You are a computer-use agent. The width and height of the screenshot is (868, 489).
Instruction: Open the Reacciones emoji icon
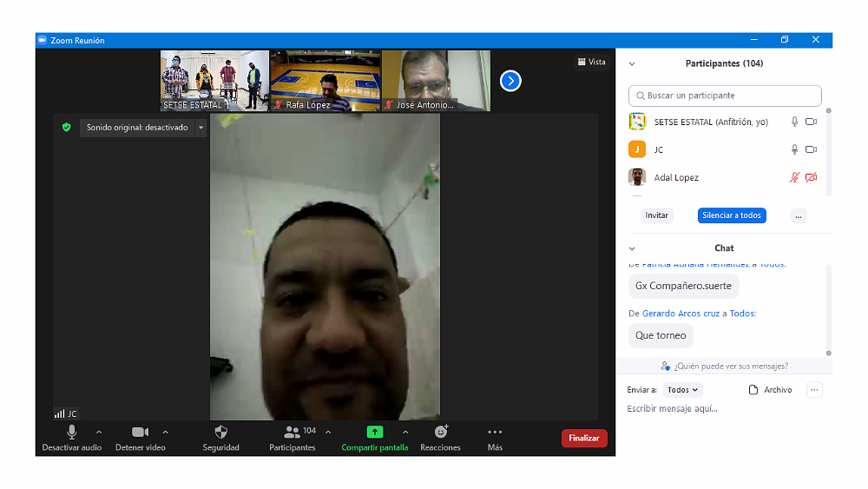tap(440, 432)
